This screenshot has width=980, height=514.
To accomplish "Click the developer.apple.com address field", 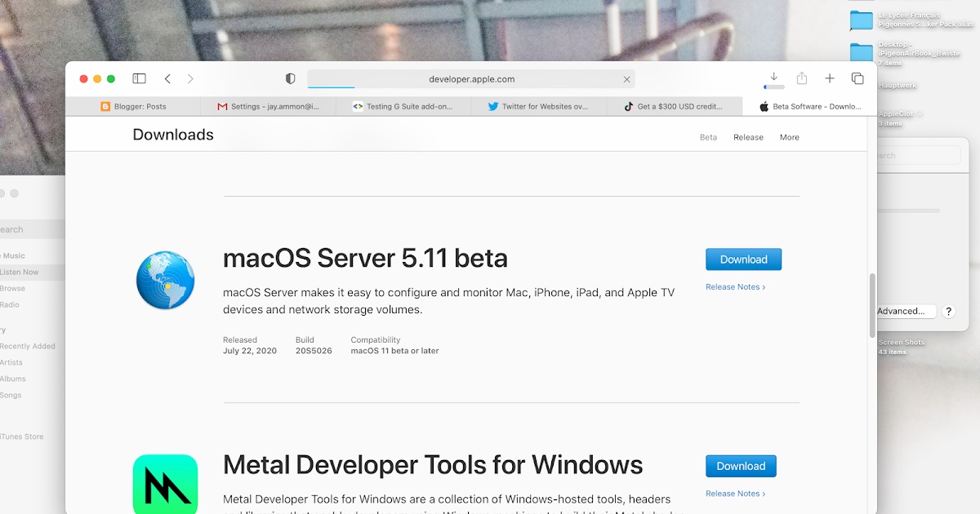I will [x=471, y=79].
